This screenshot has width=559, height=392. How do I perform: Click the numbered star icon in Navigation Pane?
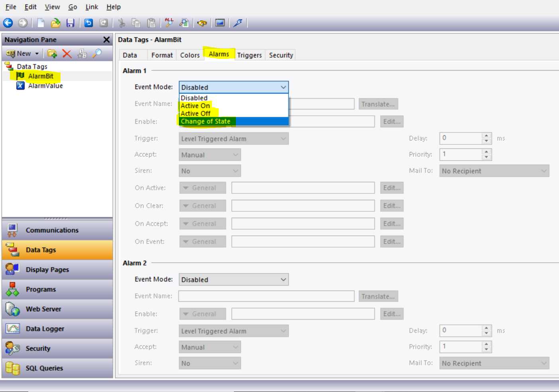(82, 53)
